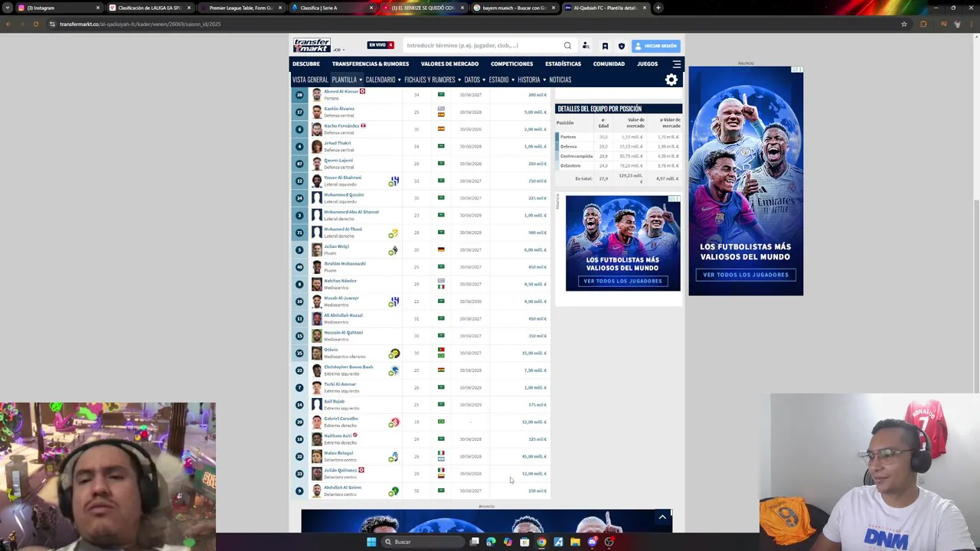Open Gastón Álvarez player profile
Screen dimensions: 980x551
tap(339, 109)
